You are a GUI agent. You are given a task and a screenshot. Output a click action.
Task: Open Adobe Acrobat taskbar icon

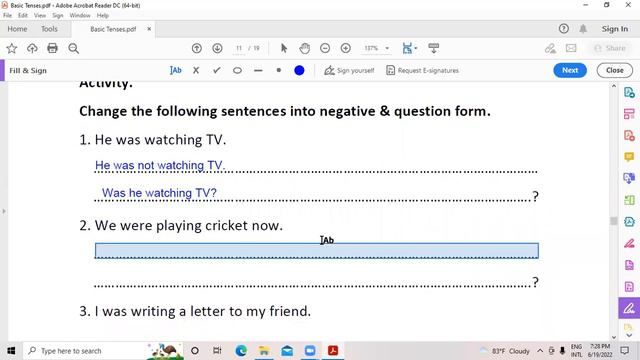[333, 351]
